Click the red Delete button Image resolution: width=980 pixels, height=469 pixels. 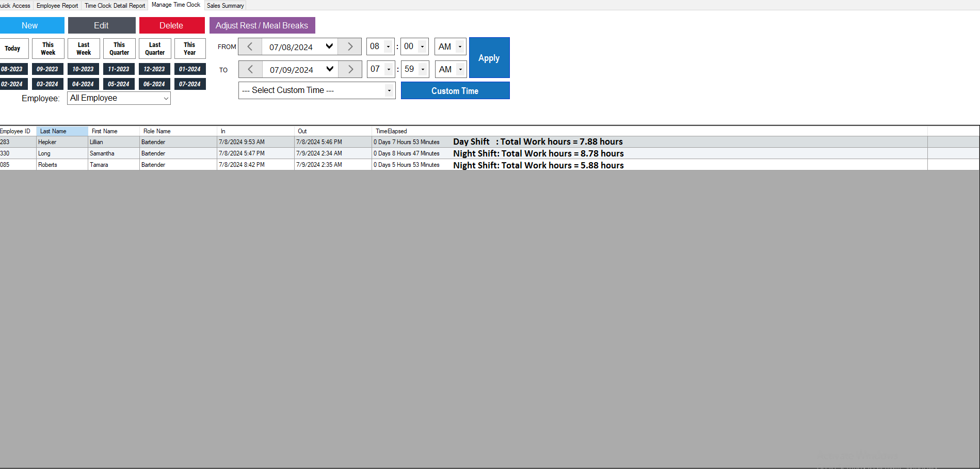pos(171,25)
